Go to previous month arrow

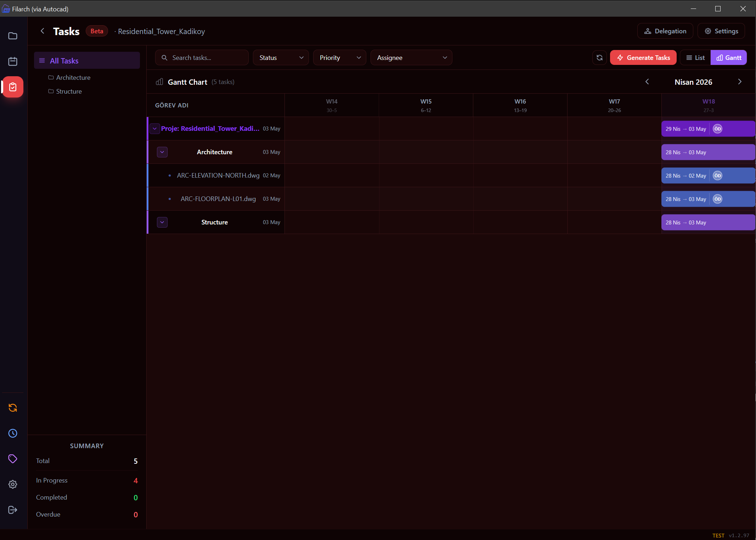point(647,82)
